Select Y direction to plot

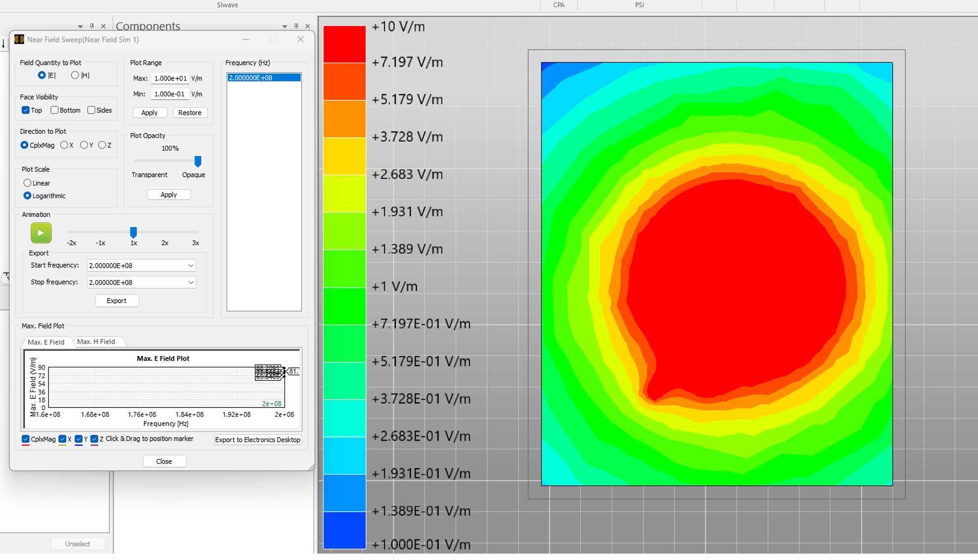coord(84,145)
